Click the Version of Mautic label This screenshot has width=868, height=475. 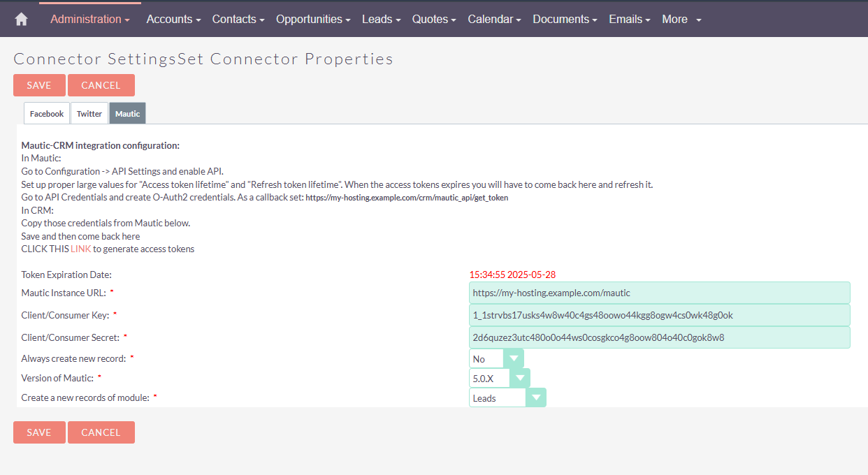[57, 378]
